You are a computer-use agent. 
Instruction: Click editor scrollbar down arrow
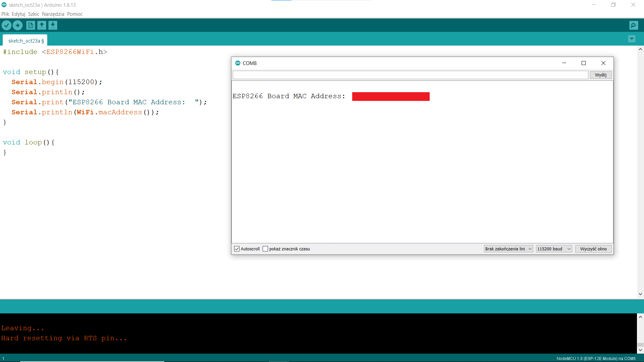tap(640, 294)
